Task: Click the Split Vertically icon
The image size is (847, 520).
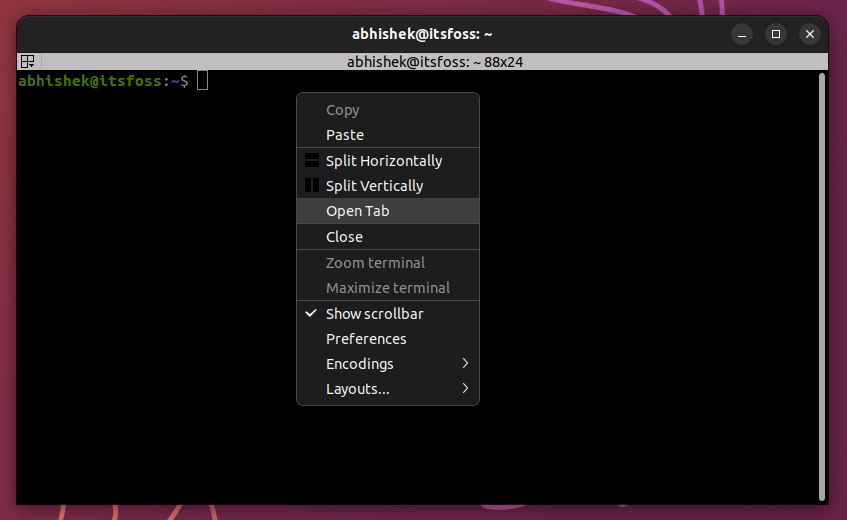Action: 312,186
